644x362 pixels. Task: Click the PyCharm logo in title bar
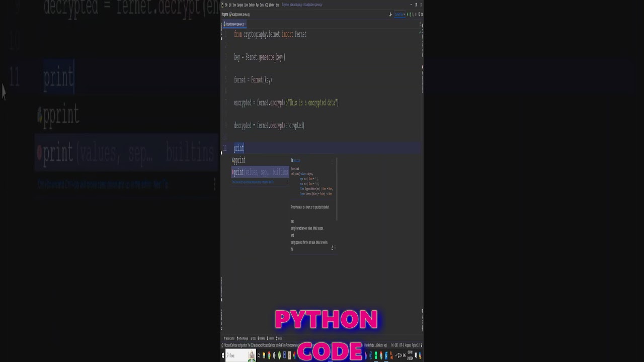pos(222,5)
